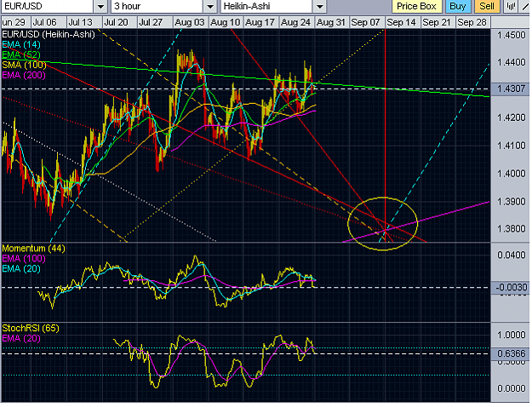Click the EMA (14) indicator label

pyautogui.click(x=21, y=44)
